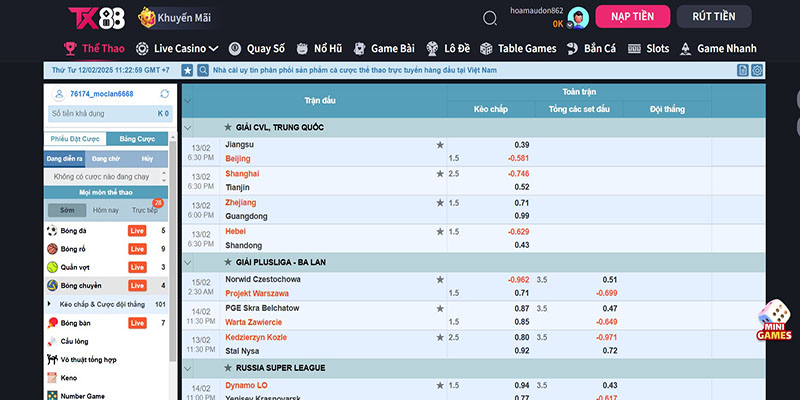The width and height of the screenshot is (800, 400).
Task: Collapse the GIẢI CVL, TRUNG QUỐC league section
Action: [190, 128]
